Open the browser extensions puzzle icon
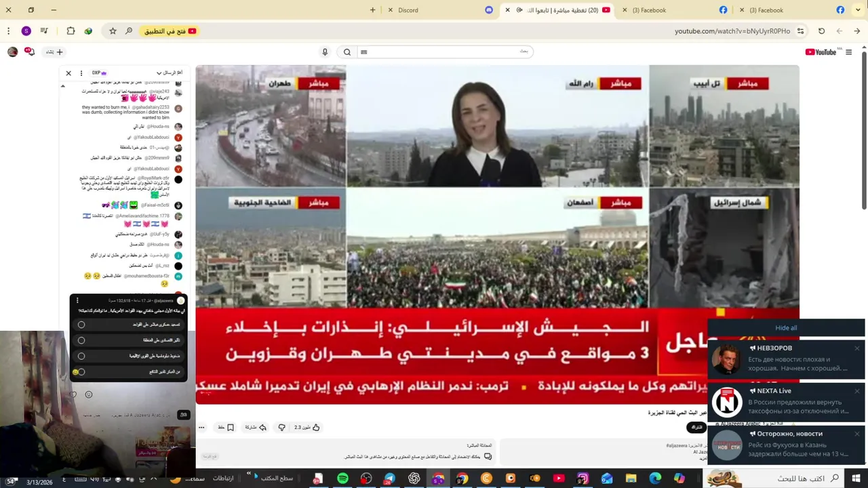The height and width of the screenshot is (488, 868). click(x=71, y=31)
